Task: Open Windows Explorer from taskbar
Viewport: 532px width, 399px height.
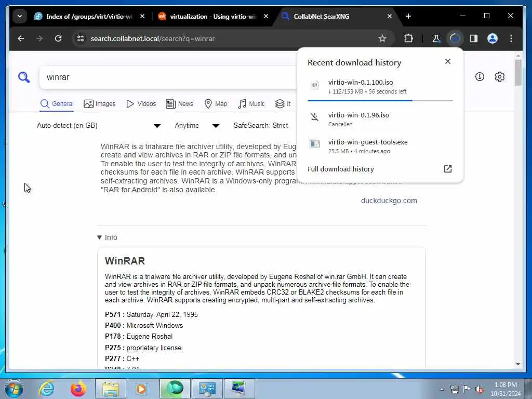Action: 111,389
